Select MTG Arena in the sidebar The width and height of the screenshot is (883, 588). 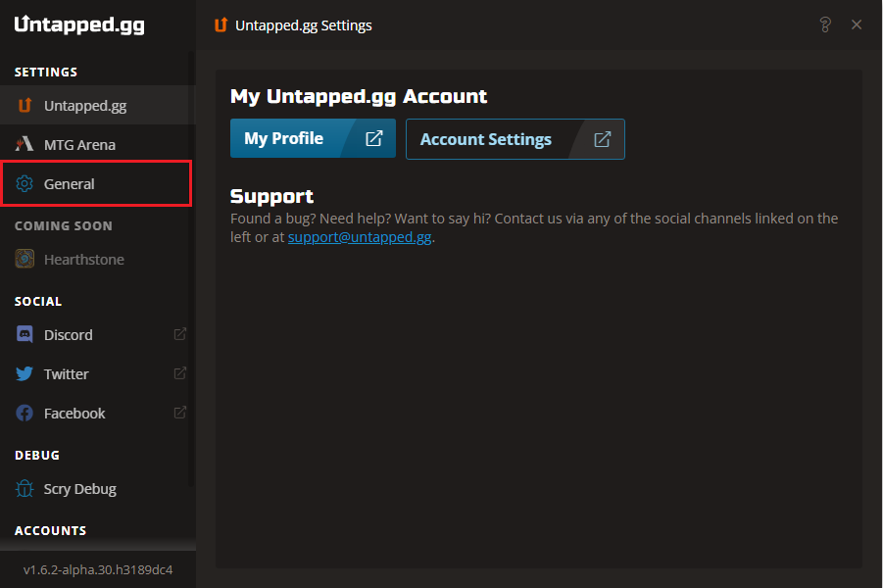(96, 145)
